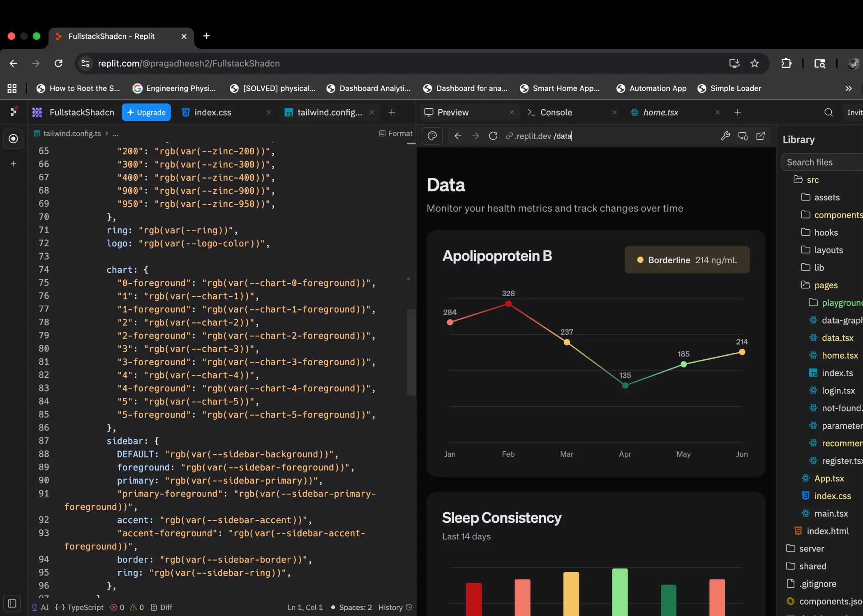Click the responsive device size icon
The height and width of the screenshot is (616, 863).
point(743,136)
